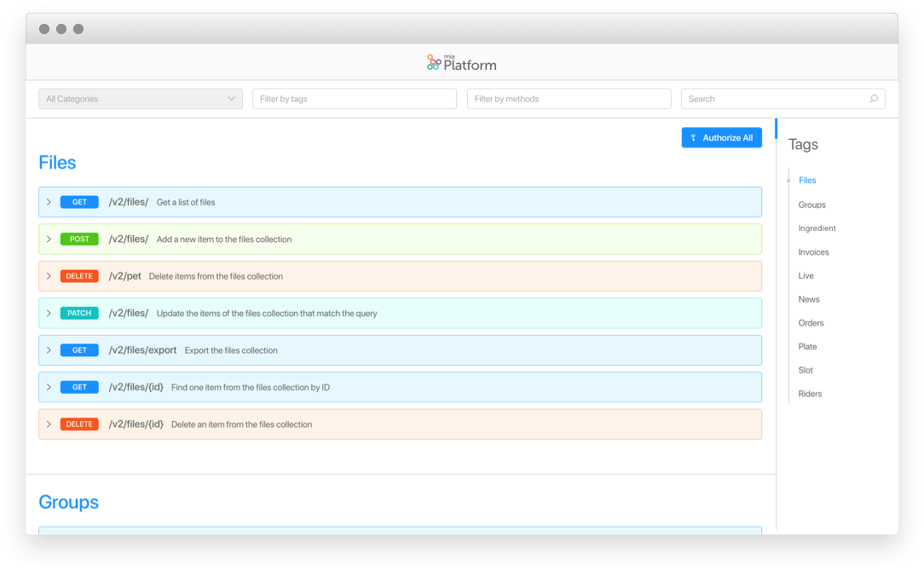The image size is (924, 571).
Task: Click the GET badge on /v2/files/ endpoint
Action: pos(79,202)
